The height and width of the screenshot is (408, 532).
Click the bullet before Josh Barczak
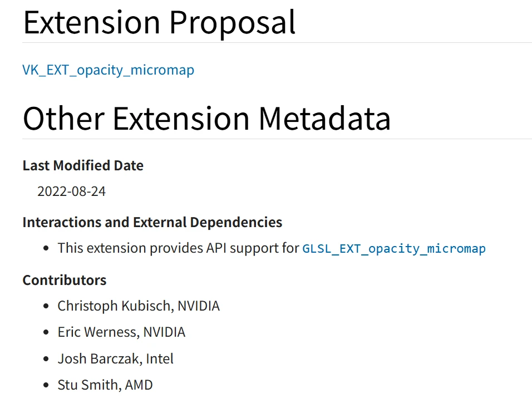point(46,359)
